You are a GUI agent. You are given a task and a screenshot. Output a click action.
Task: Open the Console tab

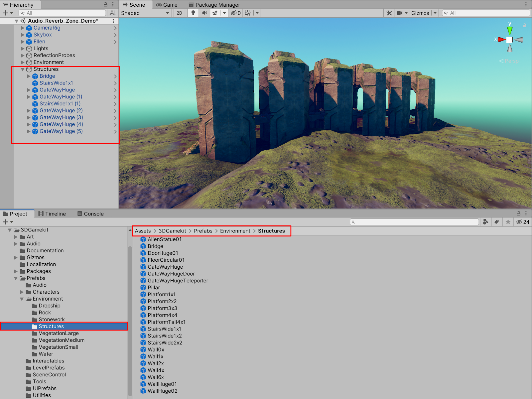click(90, 214)
